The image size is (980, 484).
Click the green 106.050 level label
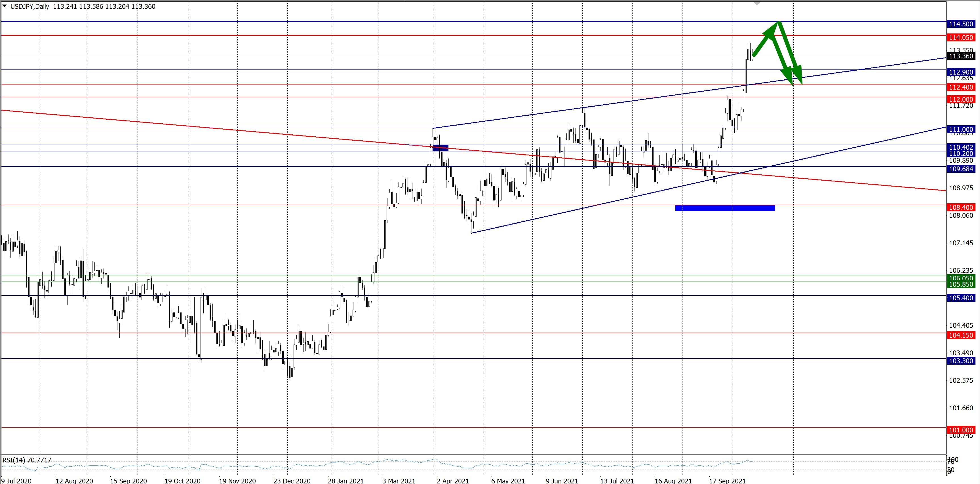961,278
